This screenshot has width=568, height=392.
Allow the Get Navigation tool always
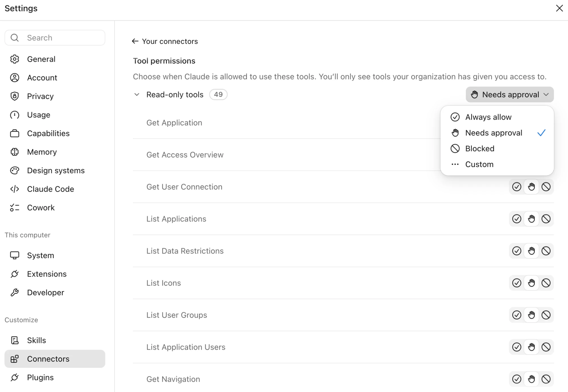517,379
